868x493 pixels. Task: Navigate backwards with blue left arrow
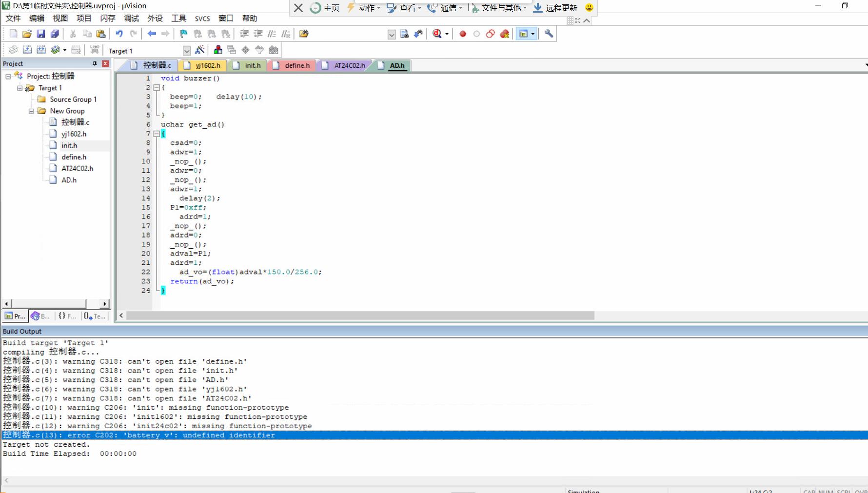(x=152, y=34)
